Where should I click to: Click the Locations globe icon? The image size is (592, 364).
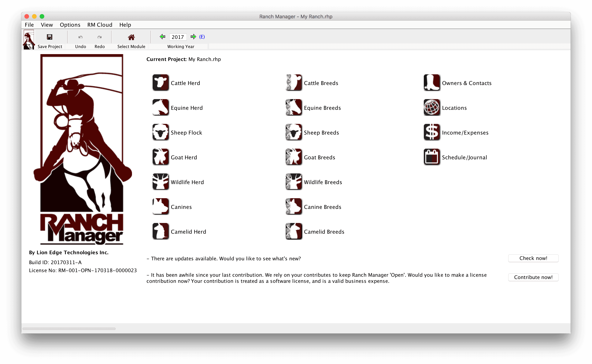click(x=432, y=107)
